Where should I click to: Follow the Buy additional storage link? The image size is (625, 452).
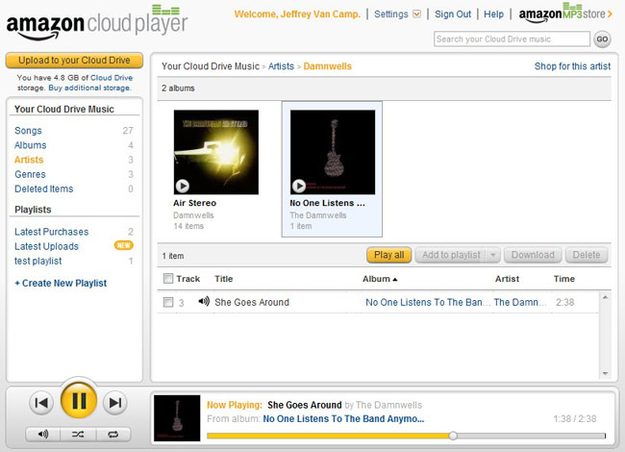(89, 88)
